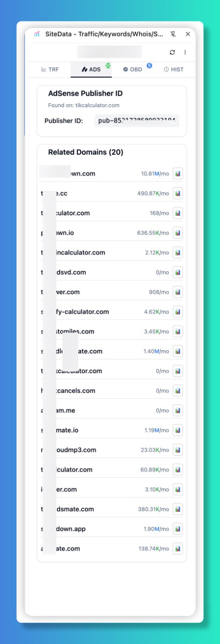Viewport: 220px width, 644px height.
Task: Click the pub- Publisher ID value
Action: coord(137,120)
